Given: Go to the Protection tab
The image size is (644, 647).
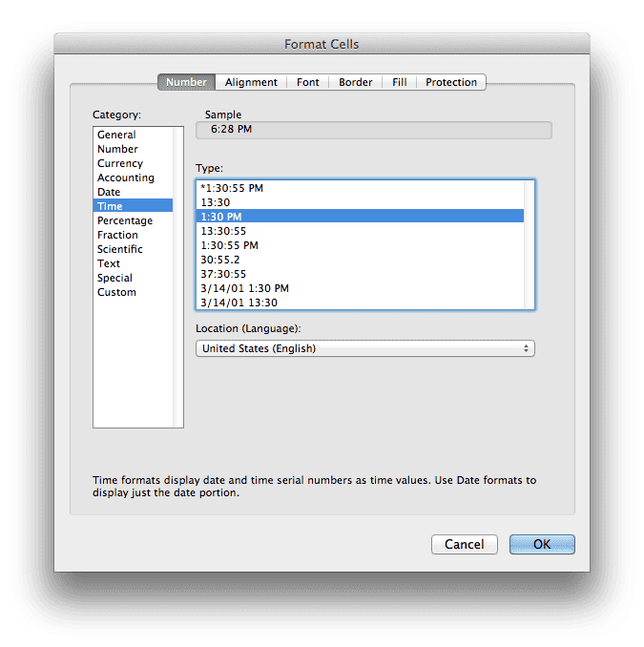Looking at the screenshot, I should (x=451, y=82).
